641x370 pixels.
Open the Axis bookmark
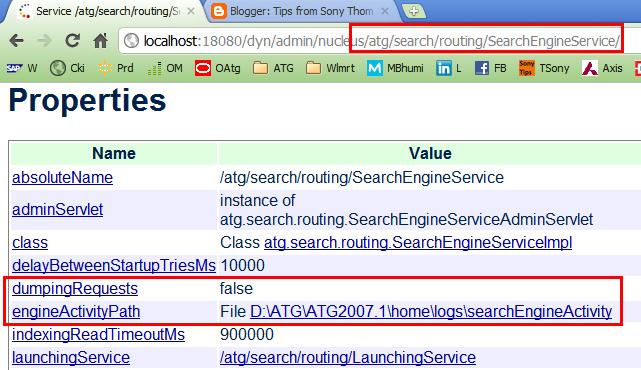602,68
